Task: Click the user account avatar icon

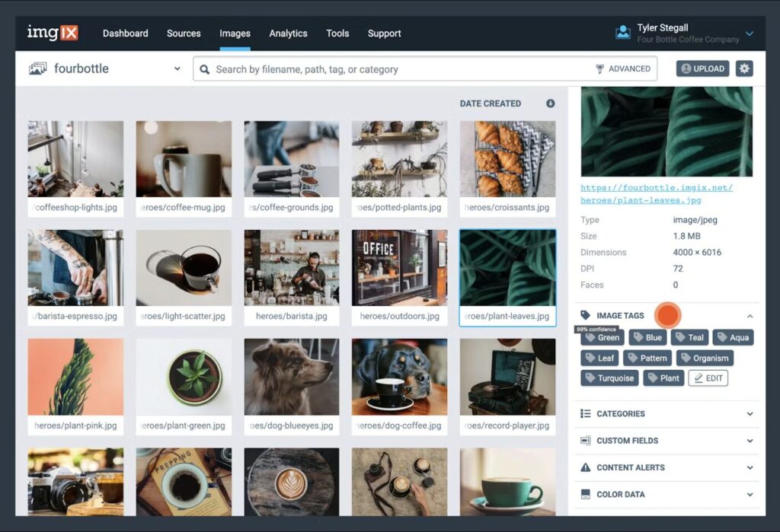Action: (623, 33)
